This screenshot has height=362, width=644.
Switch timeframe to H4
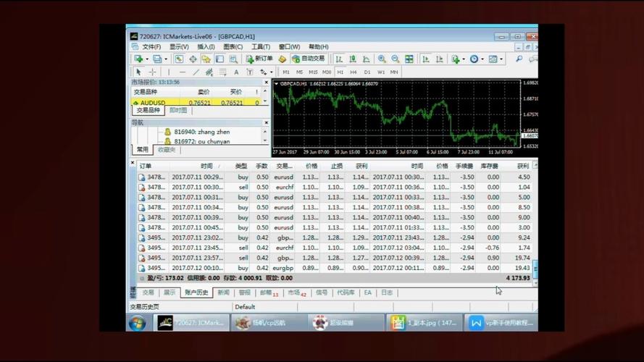point(354,72)
